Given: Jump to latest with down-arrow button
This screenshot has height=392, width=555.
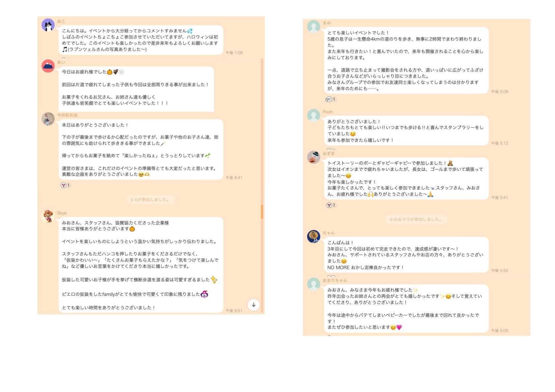Looking at the screenshot, I should click(253, 305).
